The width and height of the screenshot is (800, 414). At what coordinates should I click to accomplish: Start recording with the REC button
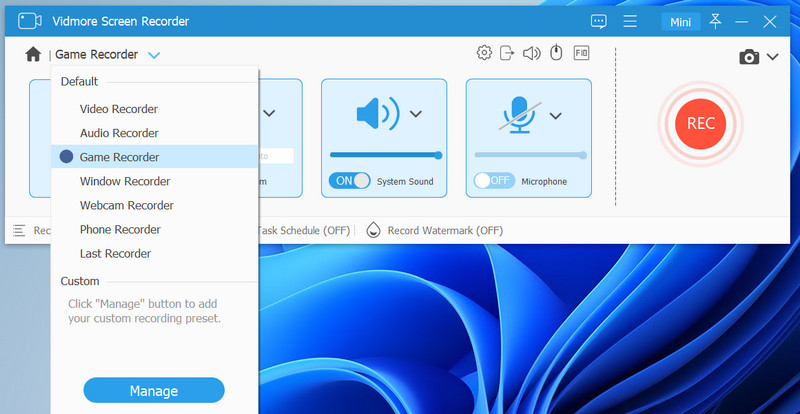pos(700,122)
